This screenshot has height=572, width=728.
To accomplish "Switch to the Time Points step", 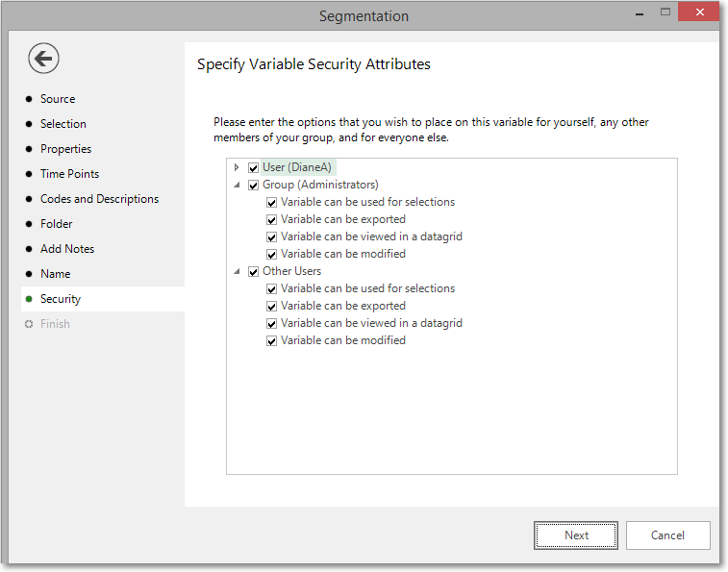I will point(69,174).
